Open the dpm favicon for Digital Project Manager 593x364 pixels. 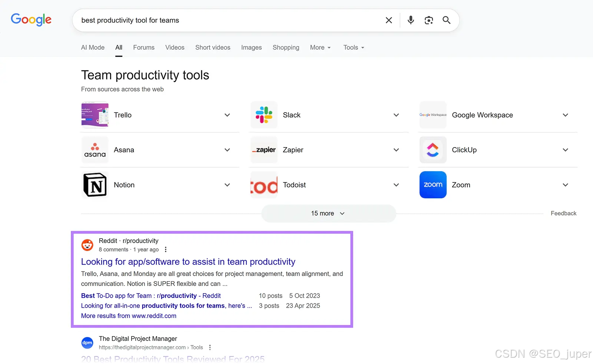(x=87, y=343)
